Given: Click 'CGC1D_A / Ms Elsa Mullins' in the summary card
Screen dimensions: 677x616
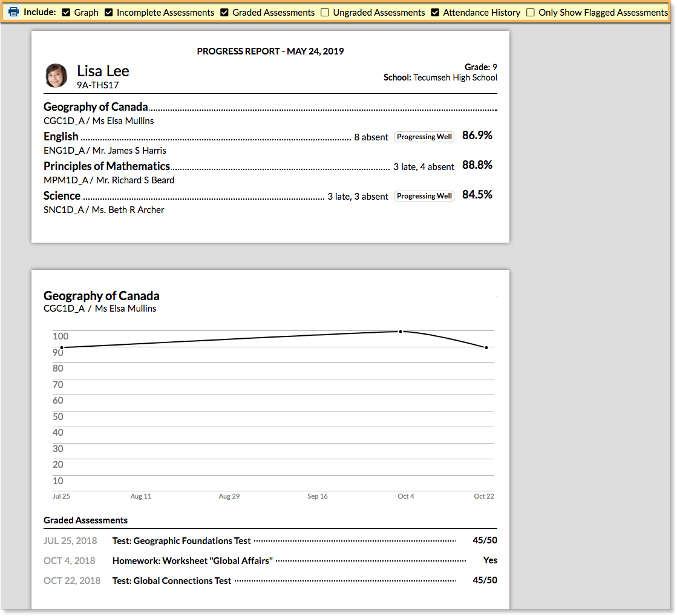Looking at the screenshot, I should pos(99,121).
